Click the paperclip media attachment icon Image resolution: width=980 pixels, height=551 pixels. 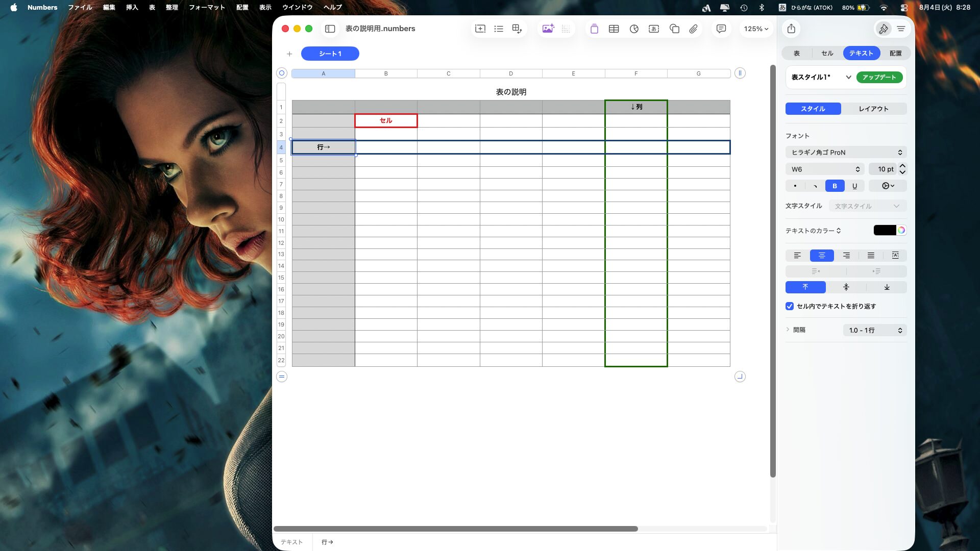[x=693, y=29]
